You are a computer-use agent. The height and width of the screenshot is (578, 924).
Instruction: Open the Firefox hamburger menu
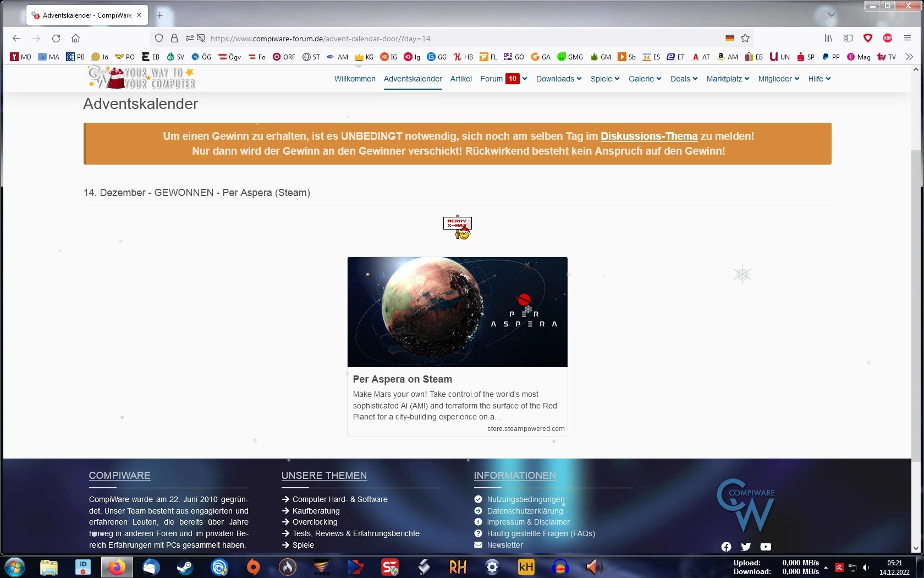[908, 39]
